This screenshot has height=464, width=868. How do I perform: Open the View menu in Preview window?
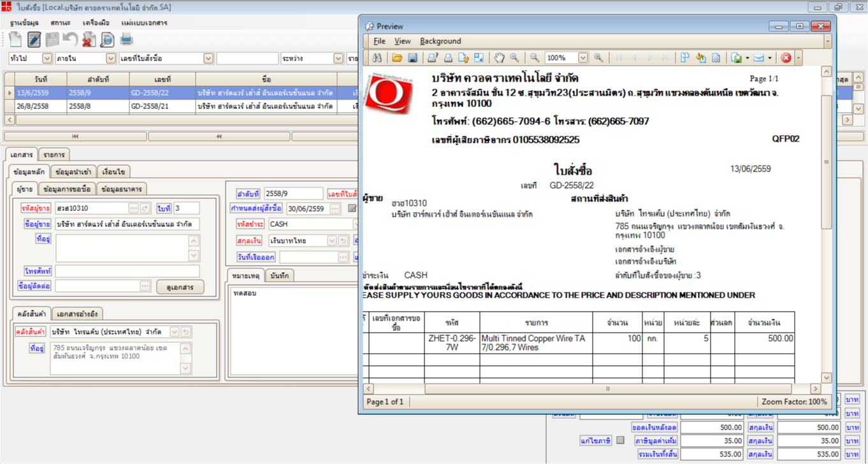coord(402,41)
